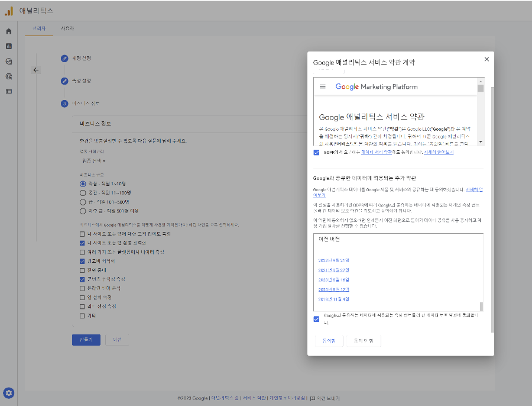Click the 계정 설정 step pencil icon

[x=64, y=59]
